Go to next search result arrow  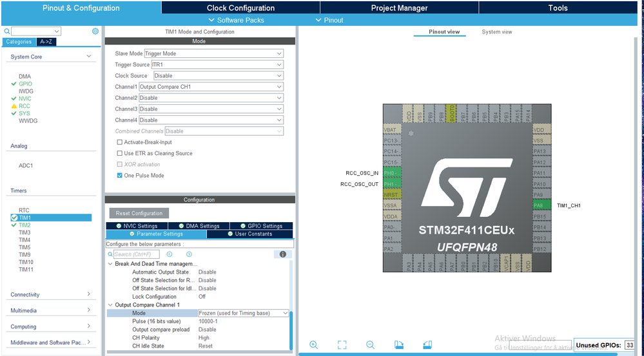pyautogui.click(x=189, y=254)
